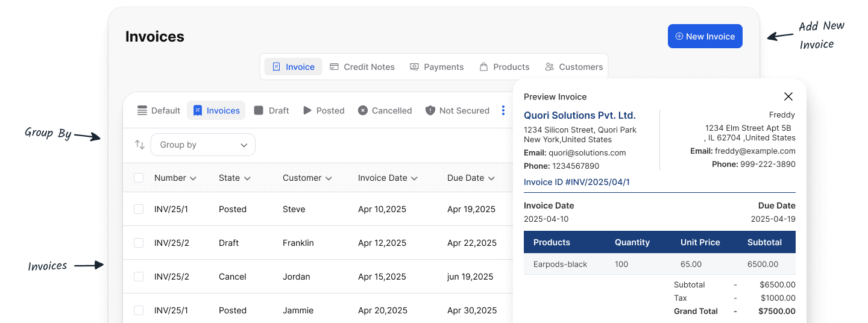The width and height of the screenshot is (868, 323).
Task: Select the Default filter view
Action: 159,110
